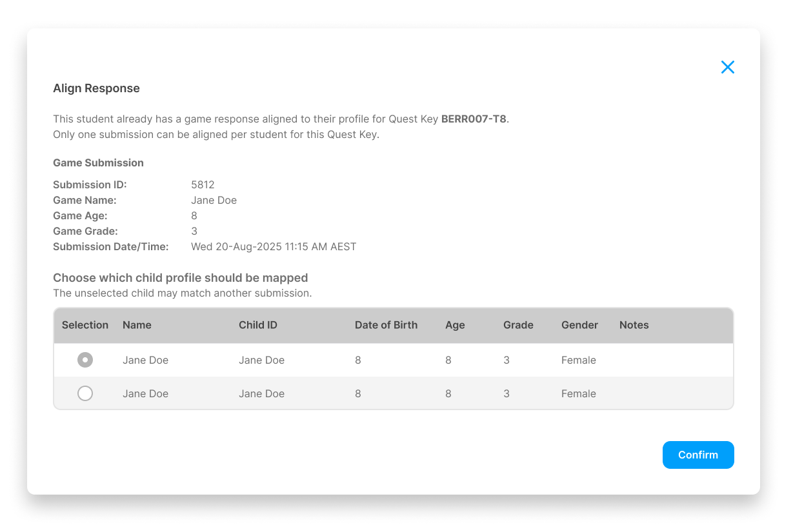Click the Game Submission section heading

[x=98, y=163]
